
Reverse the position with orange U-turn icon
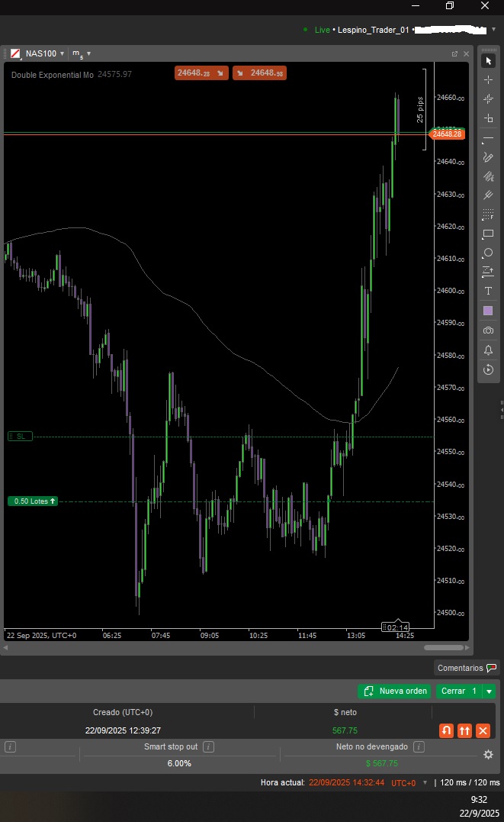pyautogui.click(x=446, y=730)
